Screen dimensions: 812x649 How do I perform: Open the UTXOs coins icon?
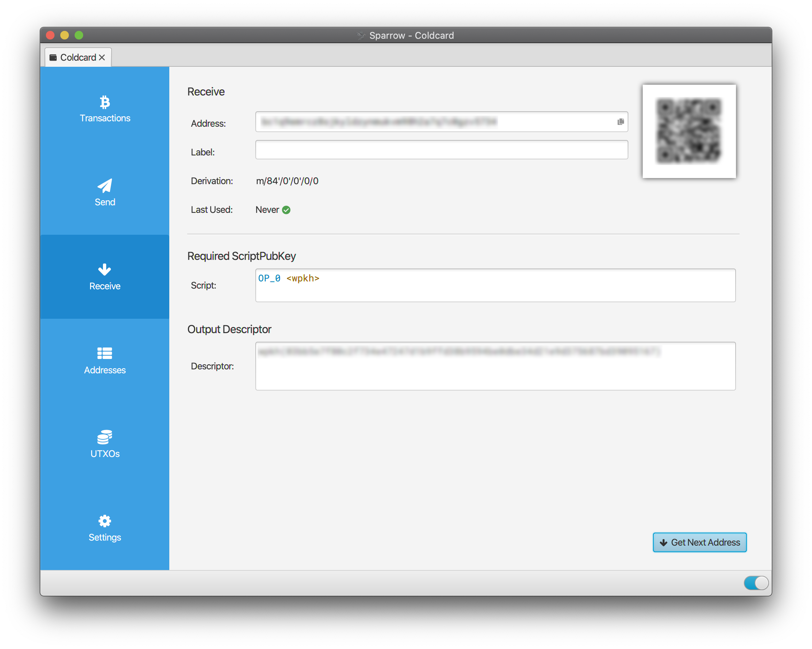coord(105,437)
